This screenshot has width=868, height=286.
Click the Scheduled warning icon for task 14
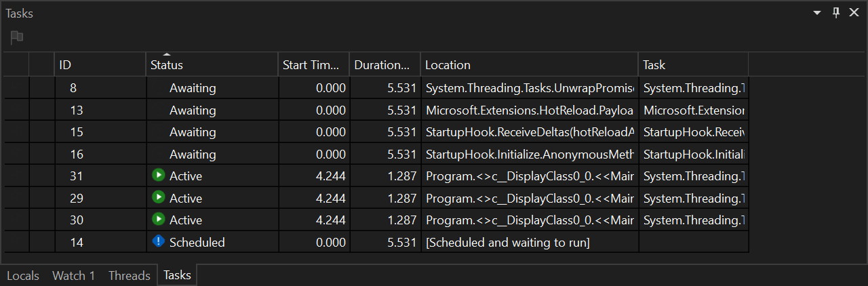coord(159,241)
